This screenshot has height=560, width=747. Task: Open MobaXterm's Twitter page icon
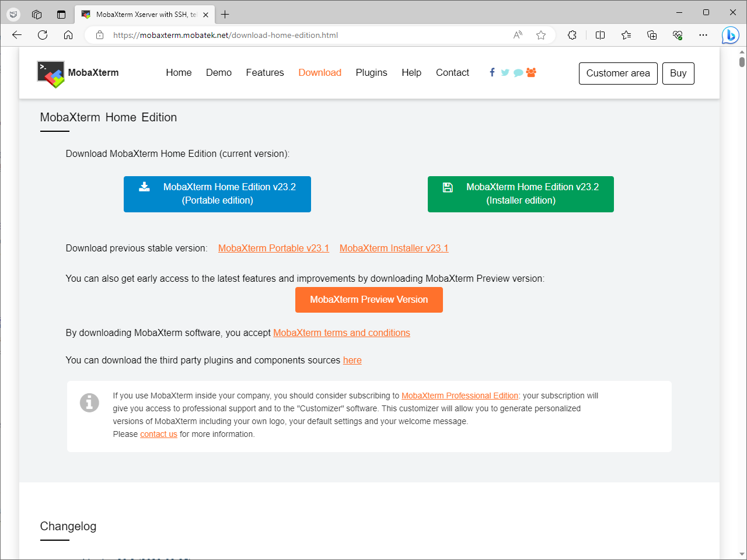click(505, 72)
